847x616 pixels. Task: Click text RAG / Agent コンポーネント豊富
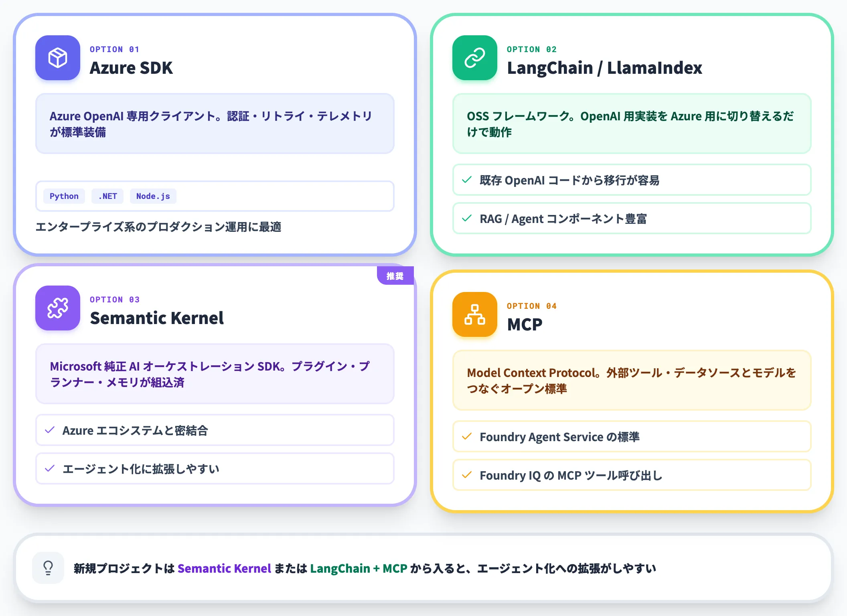[563, 219]
